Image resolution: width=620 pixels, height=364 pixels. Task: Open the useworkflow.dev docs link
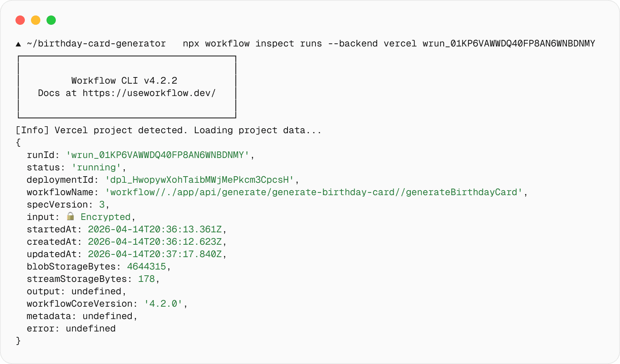[149, 93]
